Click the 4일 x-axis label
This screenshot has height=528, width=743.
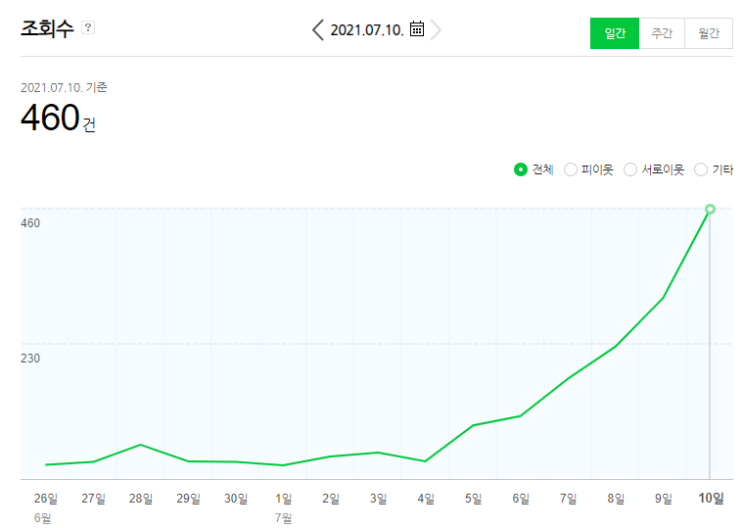pos(426,498)
